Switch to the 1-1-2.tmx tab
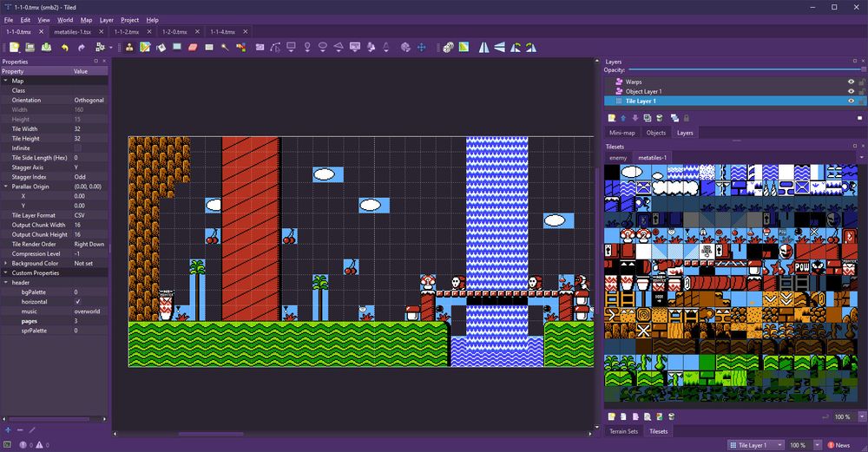This screenshot has height=452, width=868. point(127,32)
